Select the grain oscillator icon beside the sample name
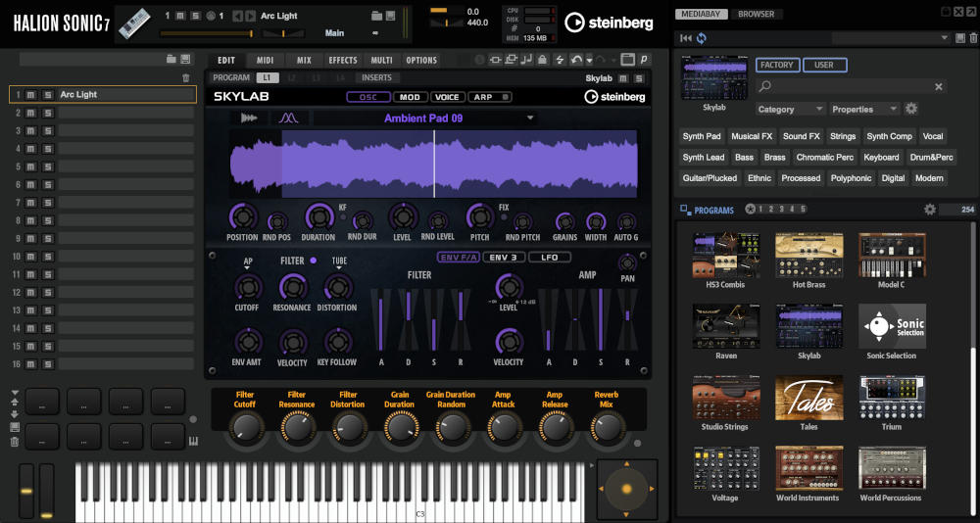 pos(288,119)
